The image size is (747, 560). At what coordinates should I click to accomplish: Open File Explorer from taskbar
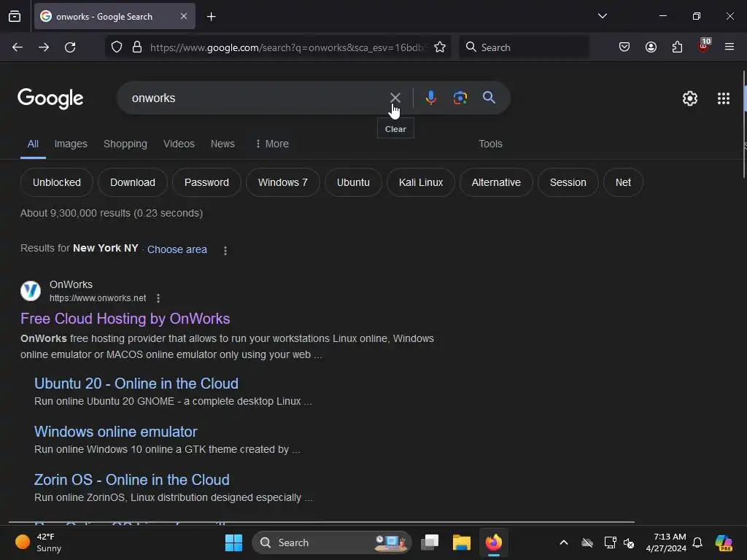coord(462,542)
